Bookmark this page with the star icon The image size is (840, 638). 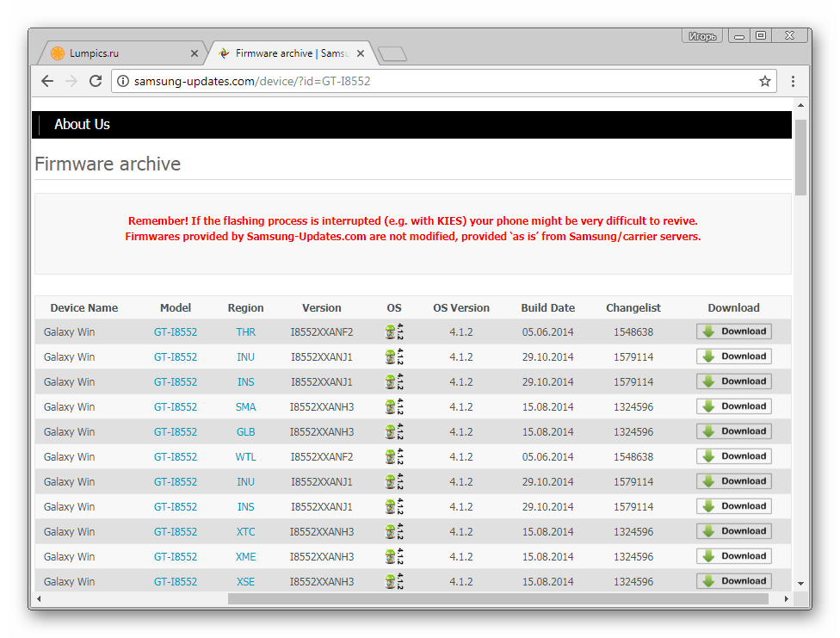tap(764, 81)
